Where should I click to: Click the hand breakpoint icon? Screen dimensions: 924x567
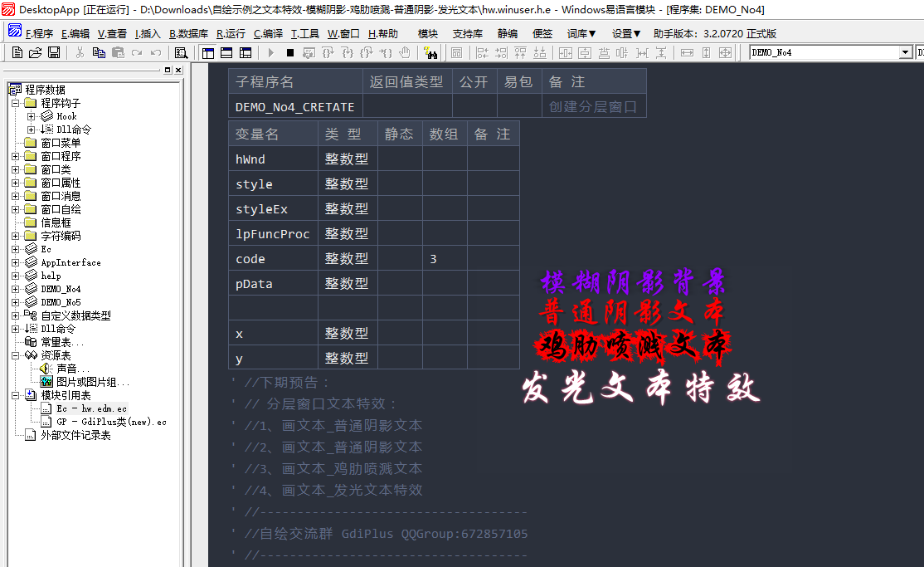click(405, 52)
